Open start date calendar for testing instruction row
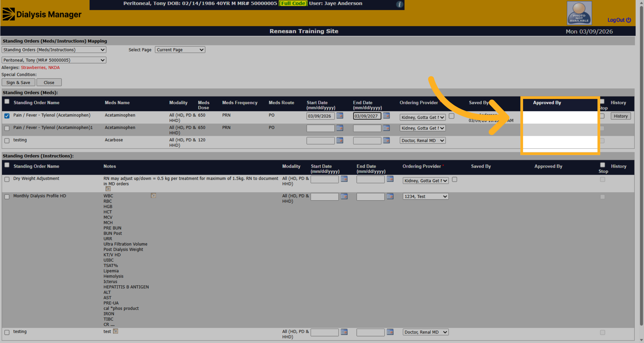Image resolution: width=644 pixels, height=343 pixels. click(344, 332)
